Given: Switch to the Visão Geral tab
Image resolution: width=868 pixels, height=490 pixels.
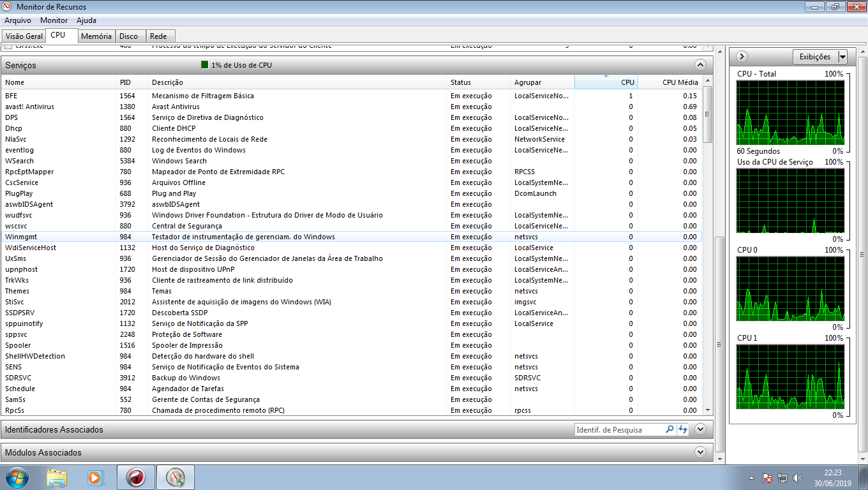Looking at the screenshot, I should coord(24,36).
